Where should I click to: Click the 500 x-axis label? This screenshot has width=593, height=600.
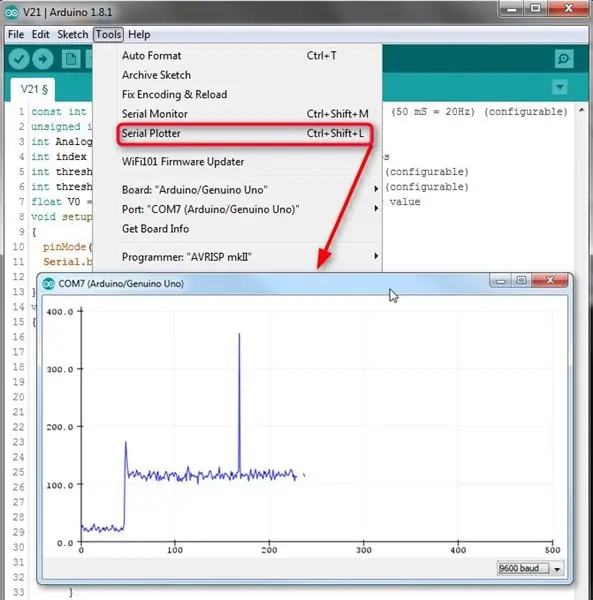[x=552, y=550]
